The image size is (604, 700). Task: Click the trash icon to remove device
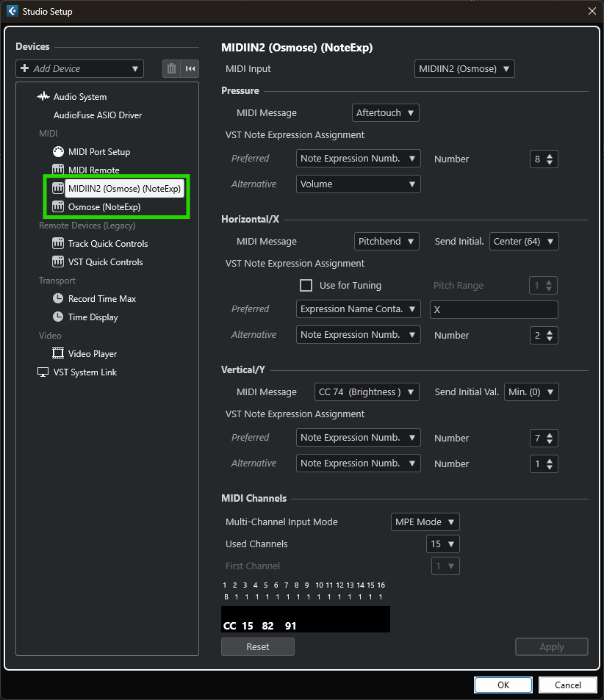pos(171,68)
